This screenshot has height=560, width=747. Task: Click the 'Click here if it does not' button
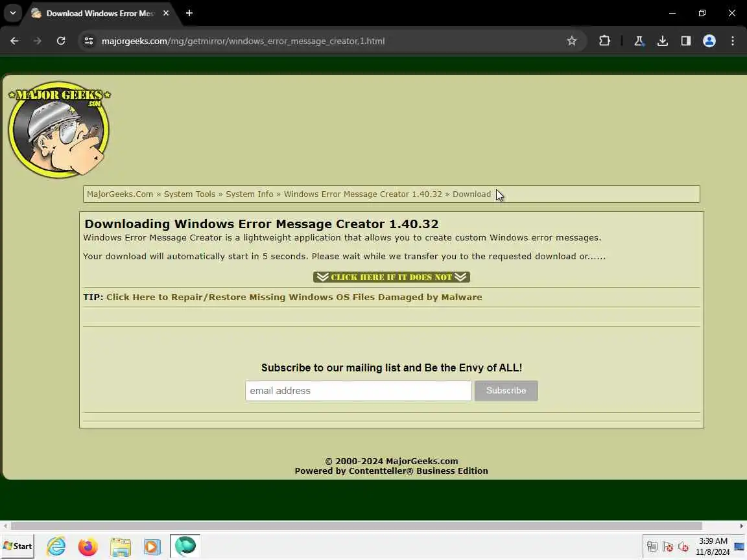392,277
